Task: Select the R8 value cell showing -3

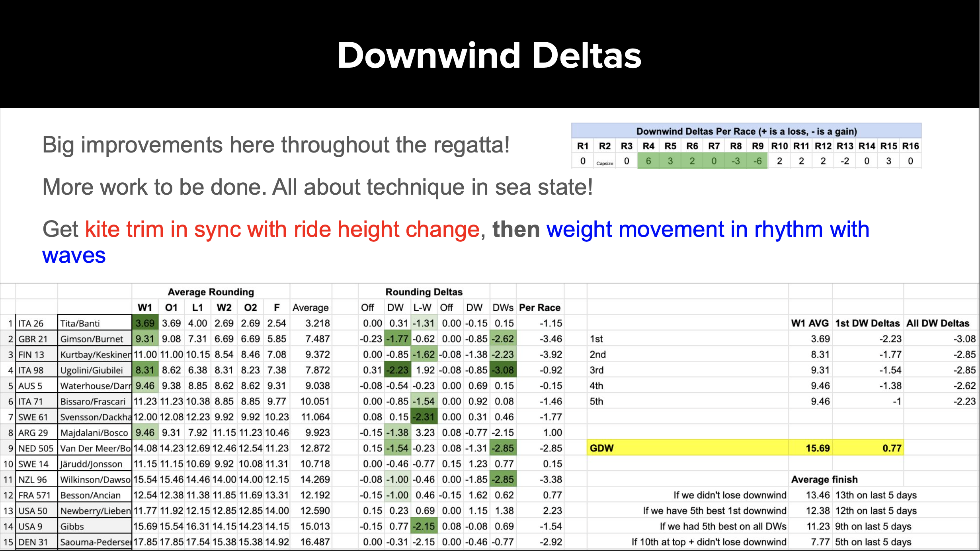Action: point(736,161)
